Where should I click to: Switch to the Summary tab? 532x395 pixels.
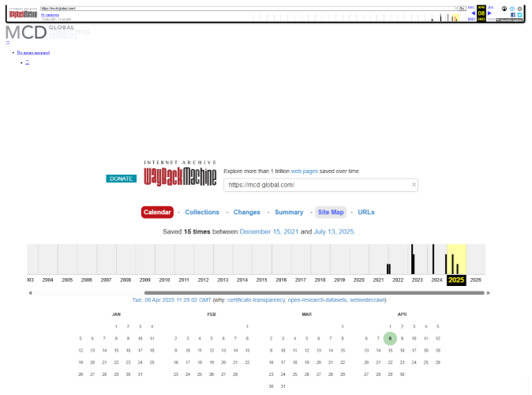pos(289,213)
